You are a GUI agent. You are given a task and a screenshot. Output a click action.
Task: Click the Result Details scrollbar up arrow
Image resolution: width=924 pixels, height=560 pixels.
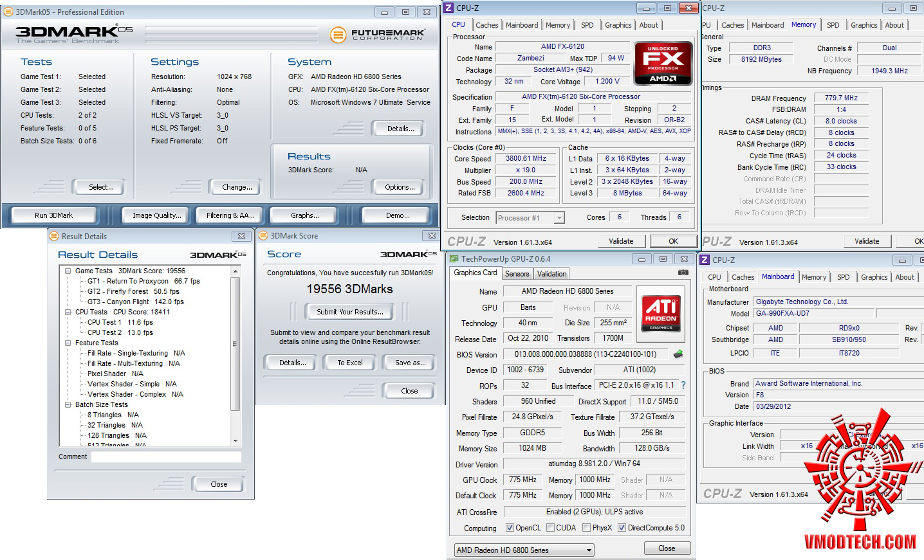tap(235, 271)
